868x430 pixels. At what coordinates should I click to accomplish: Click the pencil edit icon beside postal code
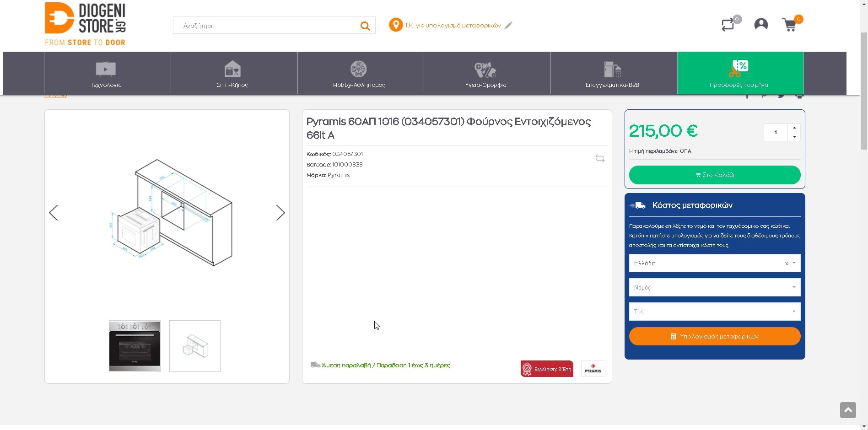tap(508, 26)
